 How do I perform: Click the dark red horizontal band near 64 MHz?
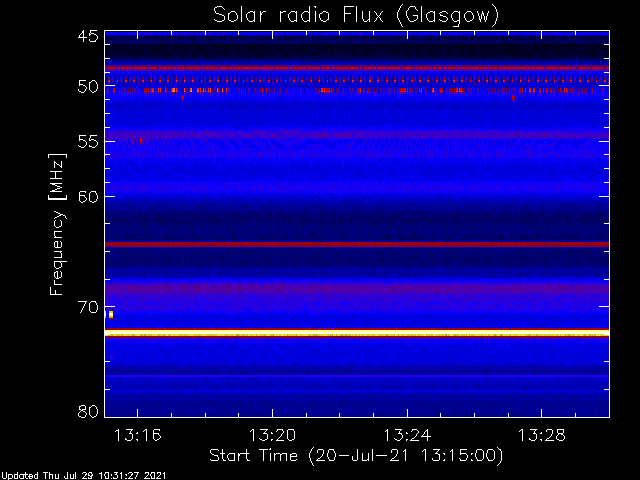(356, 244)
